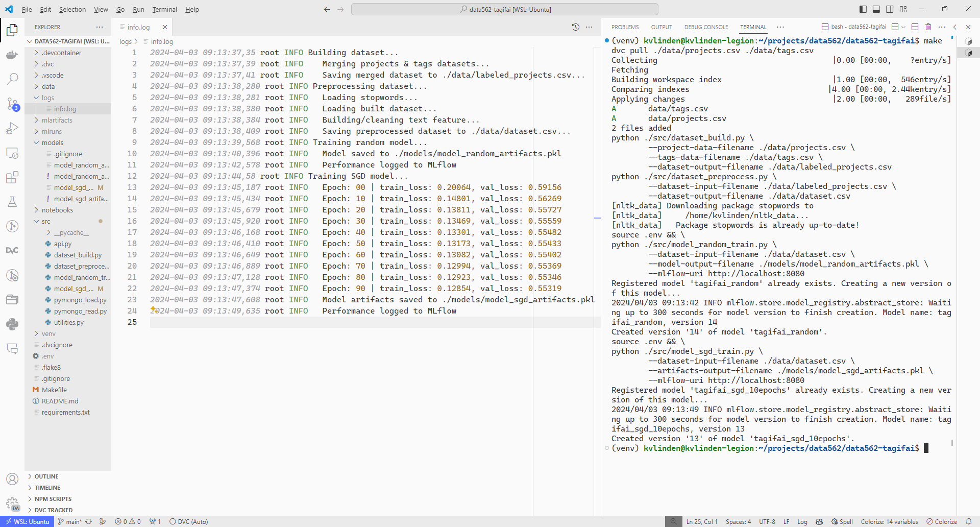This screenshot has height=527, width=980.
Task: Expand the mlartifacts folder
Action: [x=57, y=120]
